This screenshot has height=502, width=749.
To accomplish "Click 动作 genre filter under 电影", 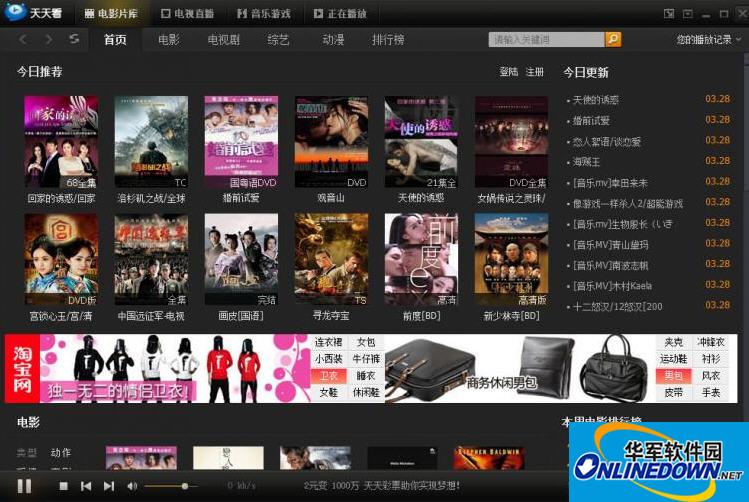I will tap(61, 452).
